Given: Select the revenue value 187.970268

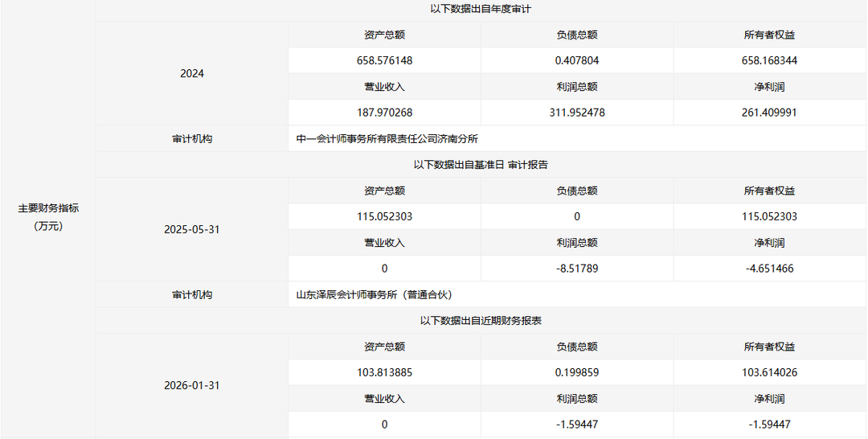Looking at the screenshot, I should pos(384,113).
